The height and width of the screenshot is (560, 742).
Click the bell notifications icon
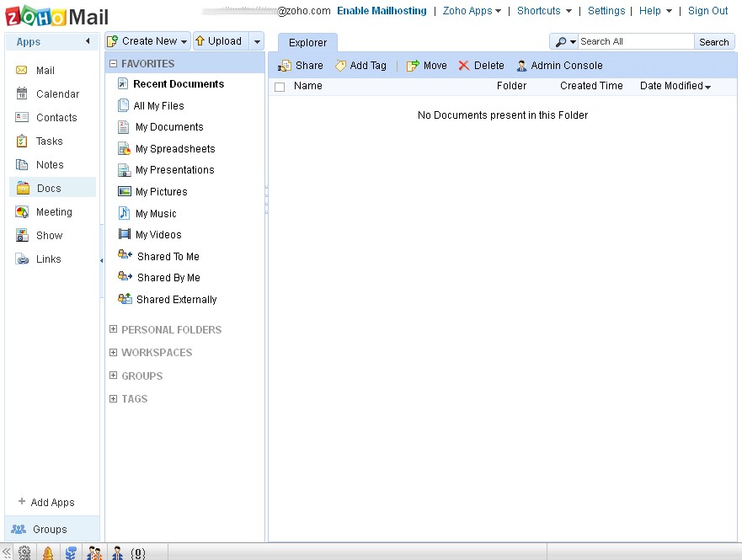pos(48,553)
